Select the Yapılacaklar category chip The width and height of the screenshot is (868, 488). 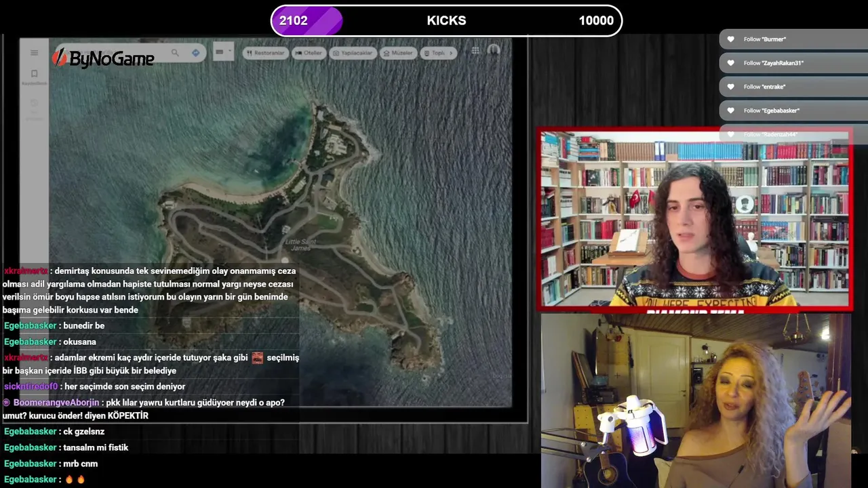[353, 53]
